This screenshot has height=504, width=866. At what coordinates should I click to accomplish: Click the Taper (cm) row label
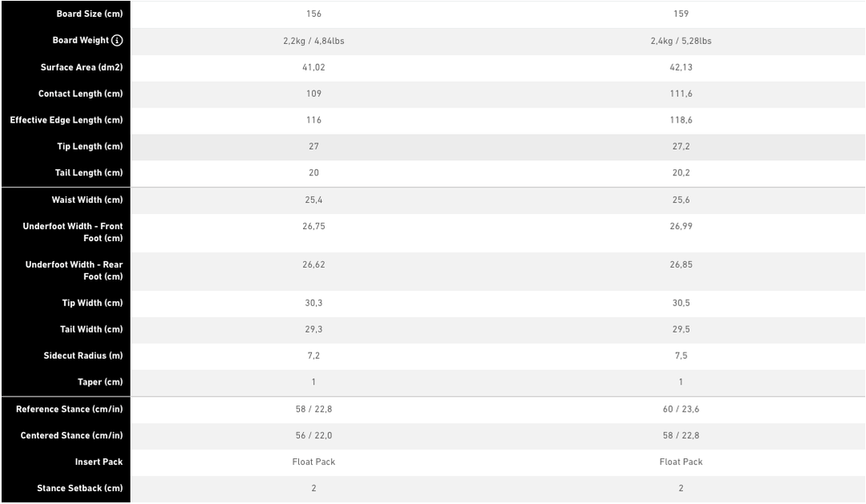click(x=100, y=382)
